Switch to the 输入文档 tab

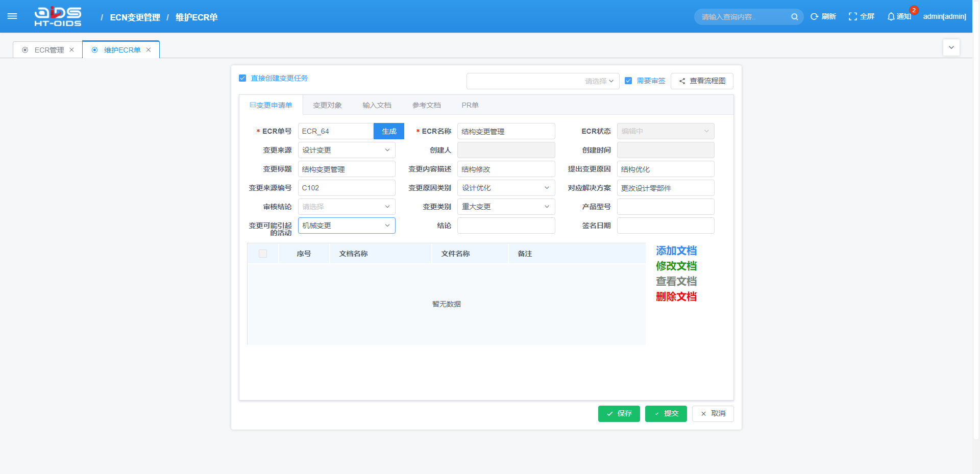pos(377,105)
